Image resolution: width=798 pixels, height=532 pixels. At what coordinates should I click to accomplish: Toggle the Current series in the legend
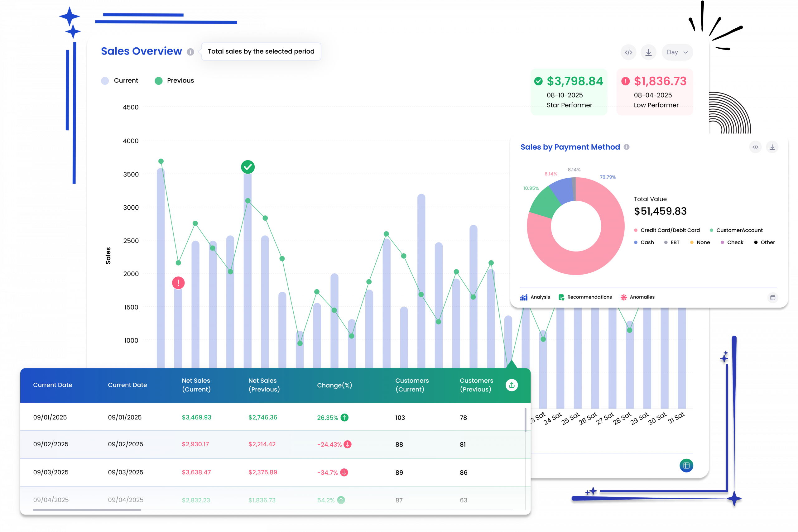120,80
